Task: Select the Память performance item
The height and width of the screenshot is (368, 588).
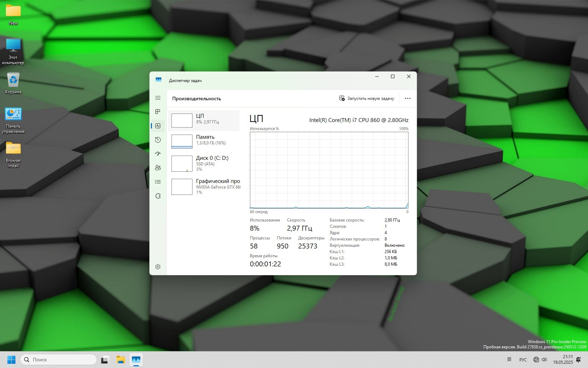Action: (x=204, y=141)
